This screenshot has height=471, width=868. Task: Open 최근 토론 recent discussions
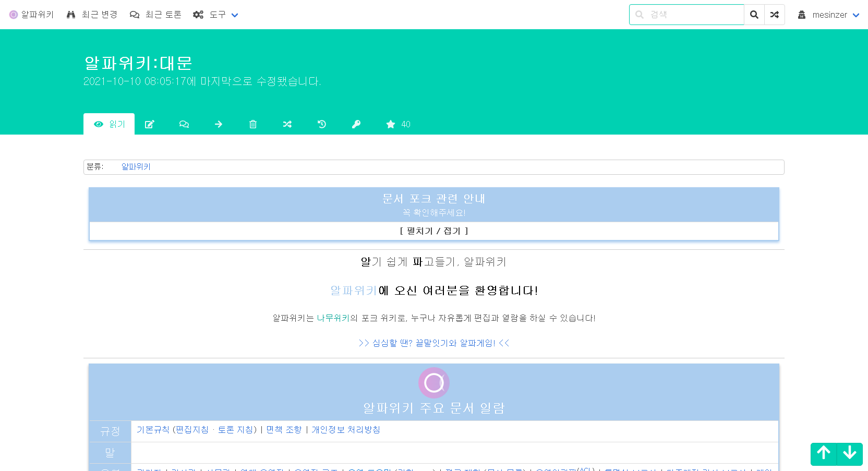[155, 15]
